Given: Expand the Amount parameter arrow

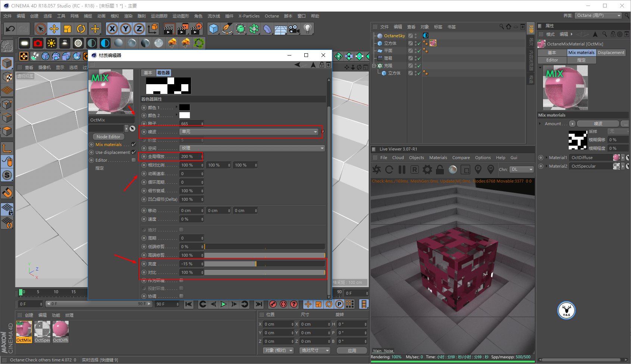Looking at the screenshot, I should pos(540,124).
